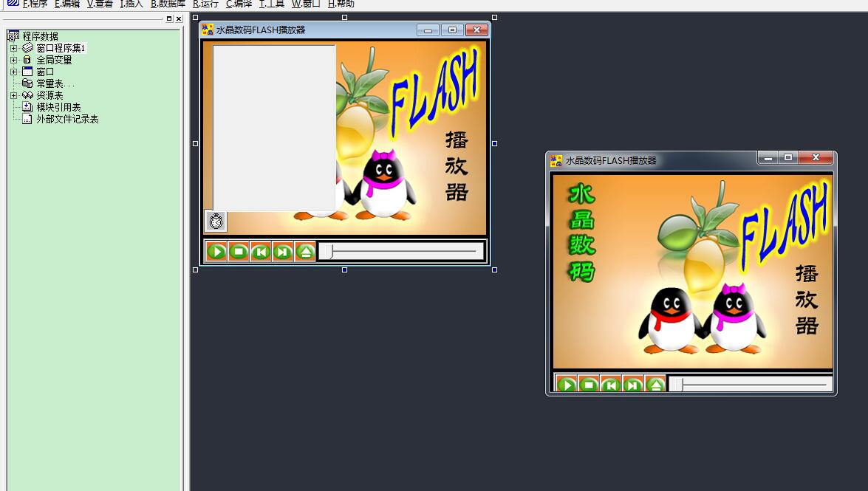Screen dimensions: 868x491
Task: Click the maximize button on the designer form
Action: pyautogui.click(x=452, y=30)
